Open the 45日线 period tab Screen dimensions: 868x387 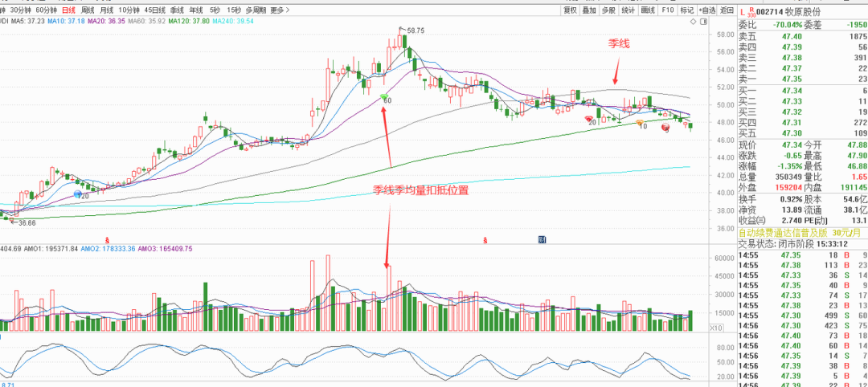click(x=156, y=10)
